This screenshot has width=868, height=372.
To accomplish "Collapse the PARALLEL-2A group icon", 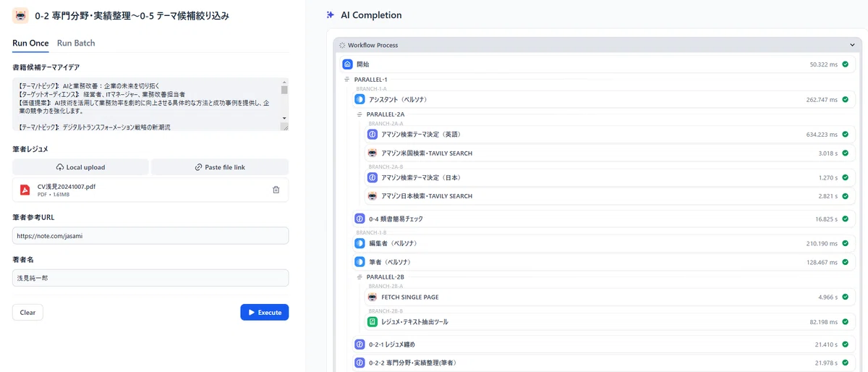I will 359,114.
